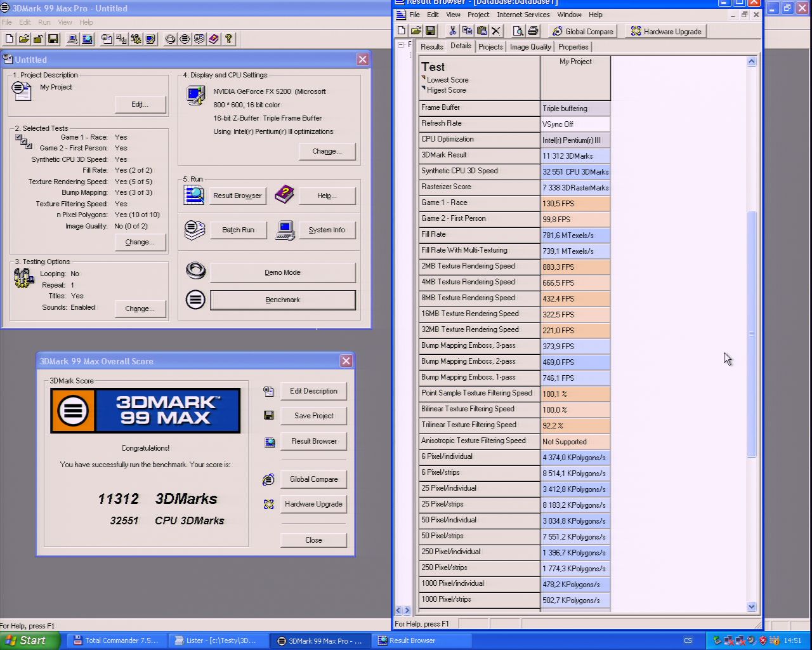Open File menu in Result Browser

tap(414, 15)
